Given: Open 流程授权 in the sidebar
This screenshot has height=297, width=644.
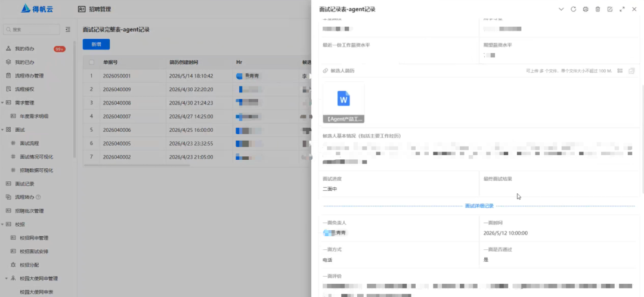Looking at the screenshot, I should pyautogui.click(x=24, y=89).
